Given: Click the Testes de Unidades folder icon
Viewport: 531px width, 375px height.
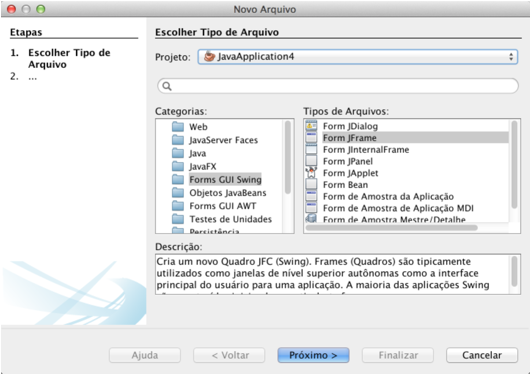Looking at the screenshot, I should (x=178, y=219).
